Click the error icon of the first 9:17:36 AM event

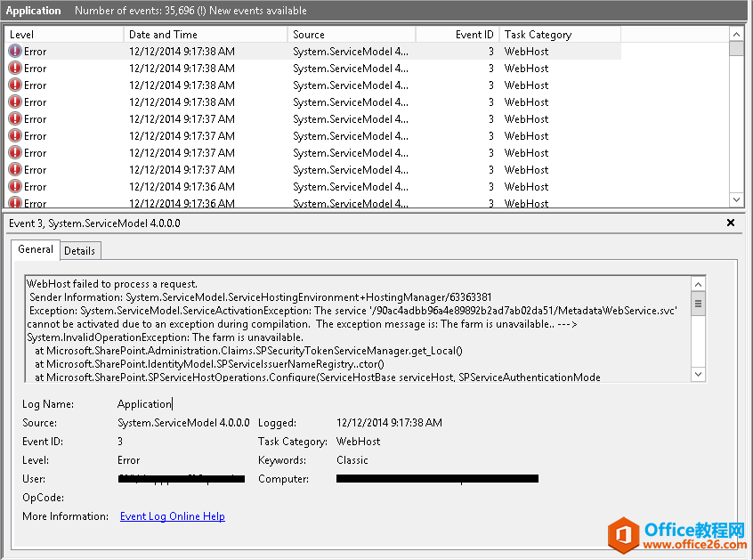point(15,186)
